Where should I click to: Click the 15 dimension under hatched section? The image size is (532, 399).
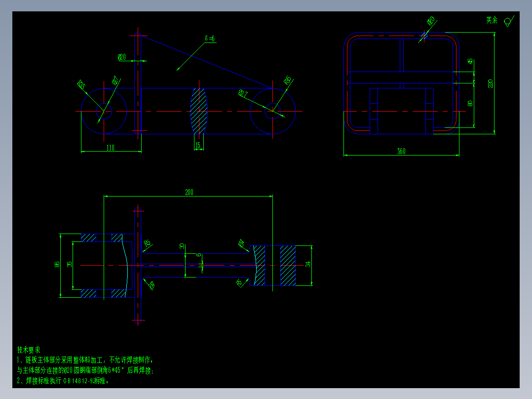point(198,145)
